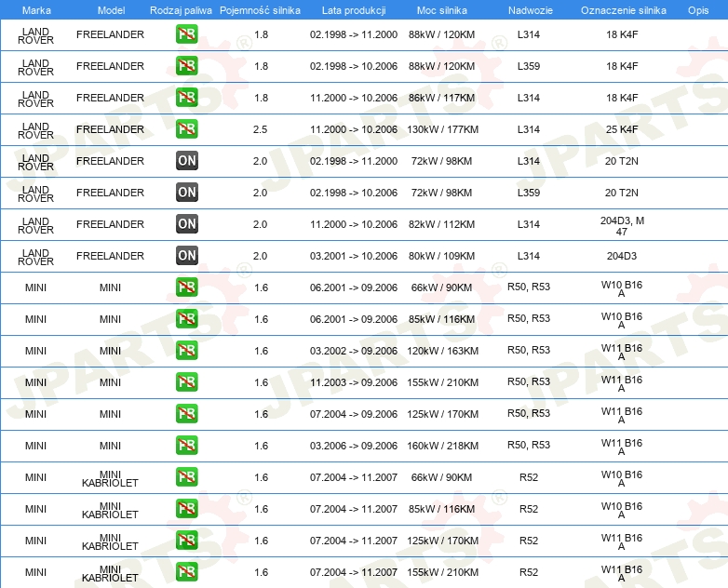Click the ON diesel icon in the 82kW / 112KM row

186,223
